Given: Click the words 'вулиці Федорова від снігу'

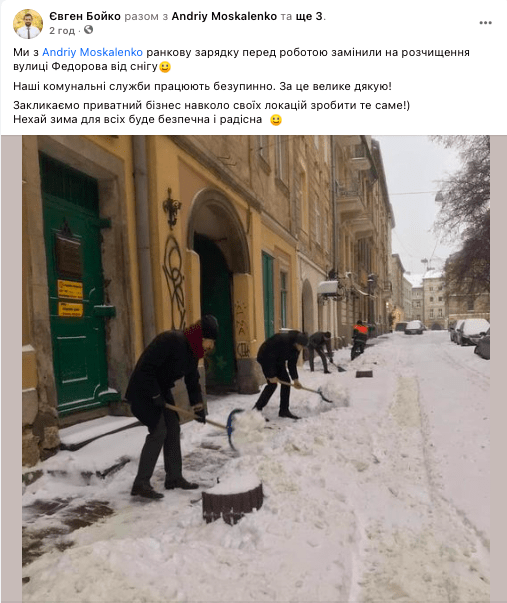Looking at the screenshot, I should (x=85, y=67).
